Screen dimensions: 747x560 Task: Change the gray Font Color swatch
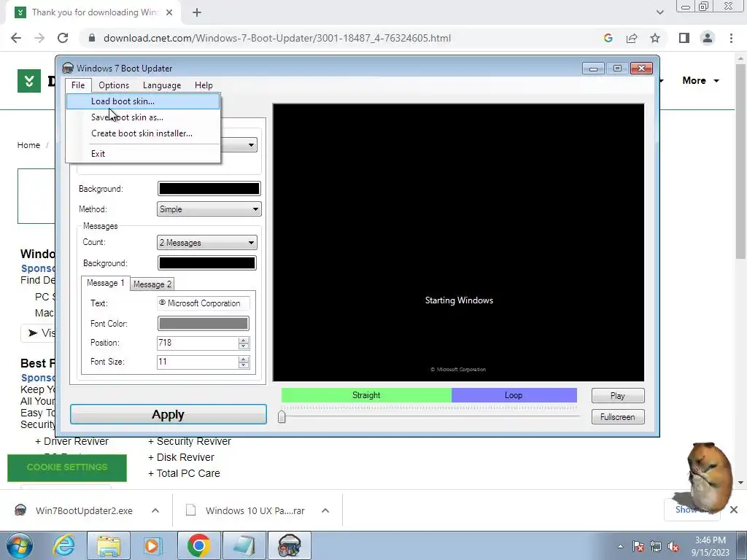[203, 323]
